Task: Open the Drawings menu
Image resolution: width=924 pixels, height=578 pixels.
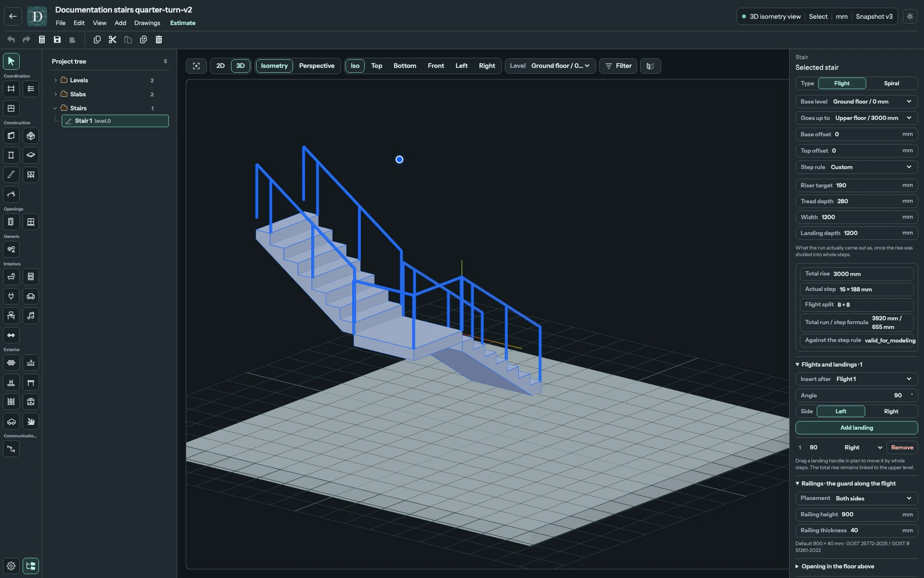Action: pyautogui.click(x=147, y=23)
